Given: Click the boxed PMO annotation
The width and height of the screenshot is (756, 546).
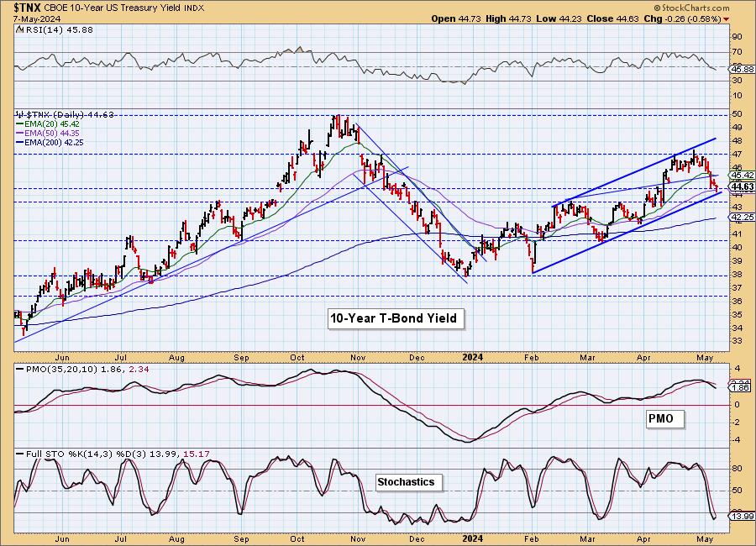Looking at the screenshot, I should coord(665,418).
